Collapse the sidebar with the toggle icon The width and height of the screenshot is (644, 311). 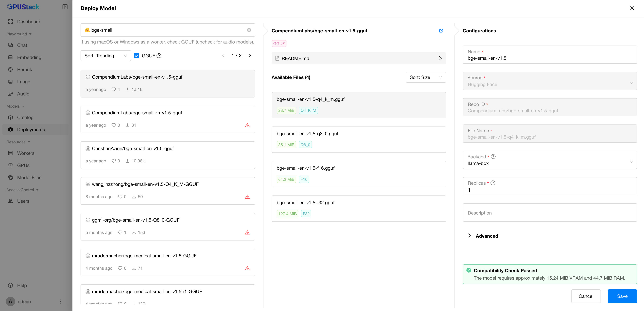65,7
